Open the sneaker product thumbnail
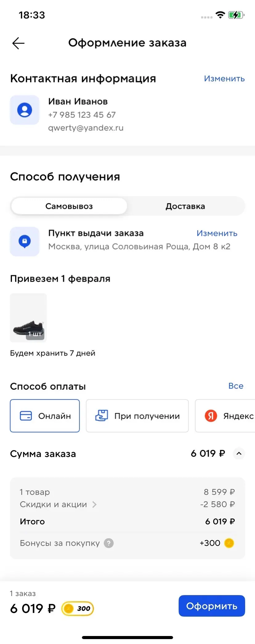This screenshot has height=644, width=255. tap(28, 318)
